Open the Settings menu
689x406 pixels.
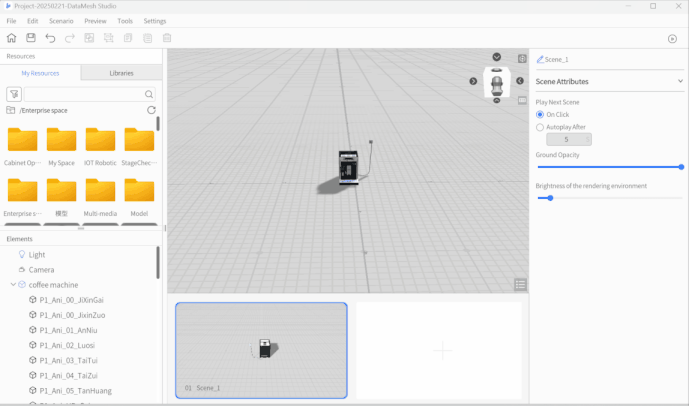(x=155, y=21)
